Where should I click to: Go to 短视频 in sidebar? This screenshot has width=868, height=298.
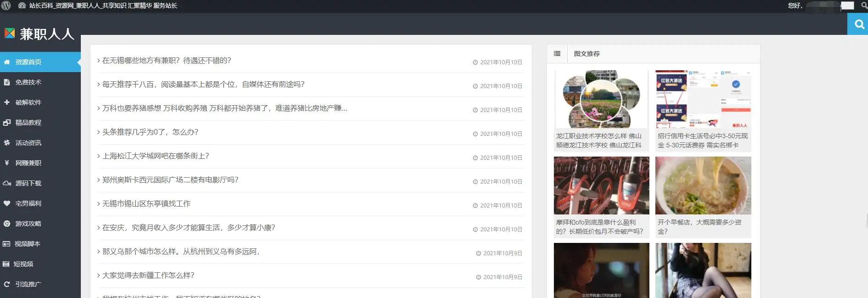[x=40, y=264]
